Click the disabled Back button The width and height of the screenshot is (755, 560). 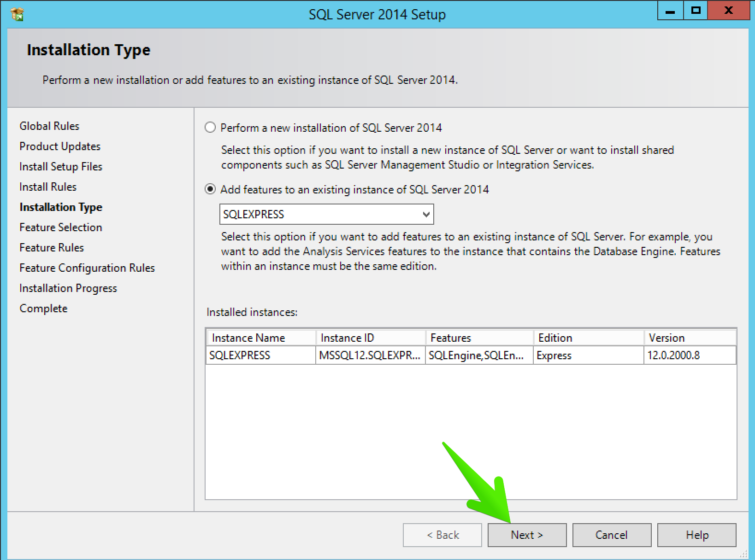(x=442, y=535)
